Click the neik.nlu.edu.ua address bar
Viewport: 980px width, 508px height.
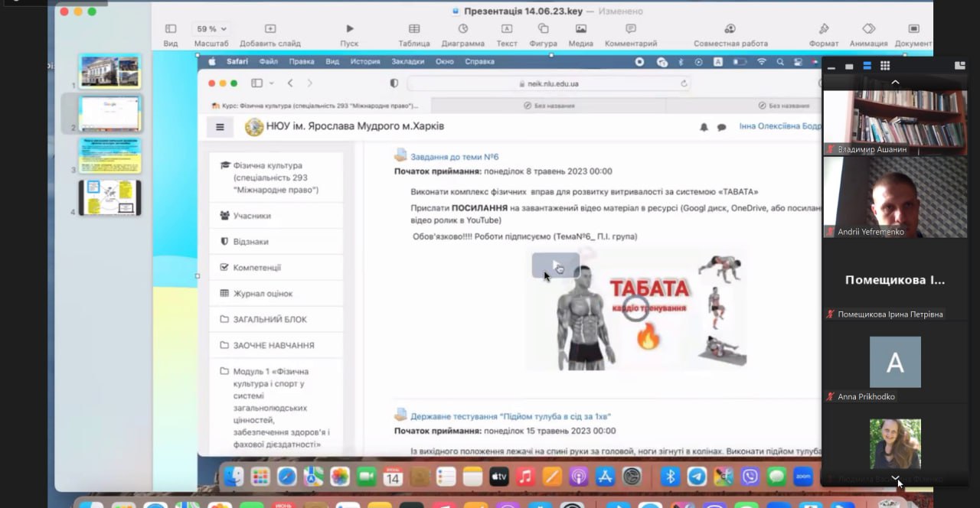coord(547,83)
